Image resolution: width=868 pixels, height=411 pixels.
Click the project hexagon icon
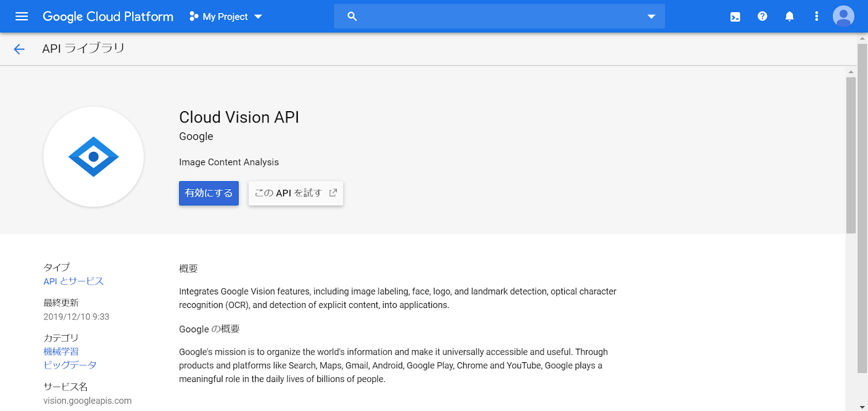(194, 16)
